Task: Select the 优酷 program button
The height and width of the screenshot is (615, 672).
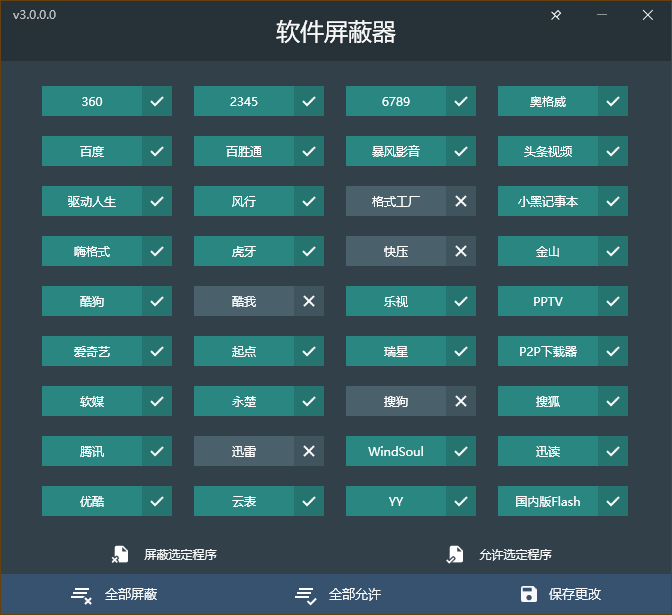Action: (x=92, y=501)
